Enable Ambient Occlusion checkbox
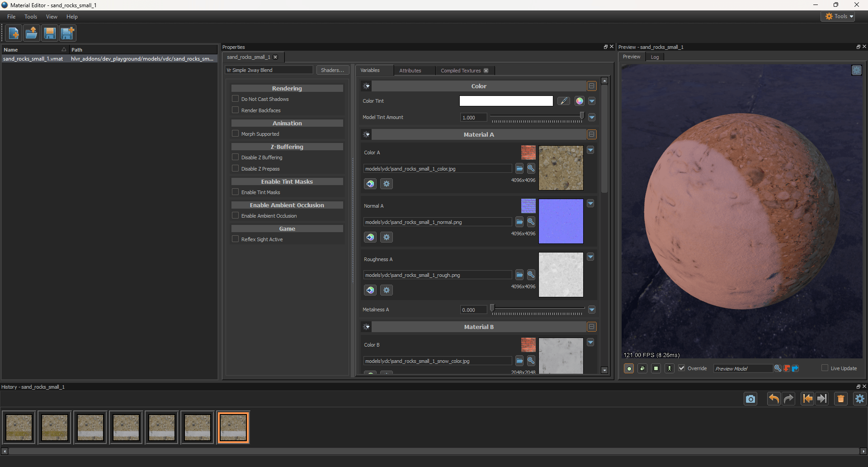 click(235, 215)
